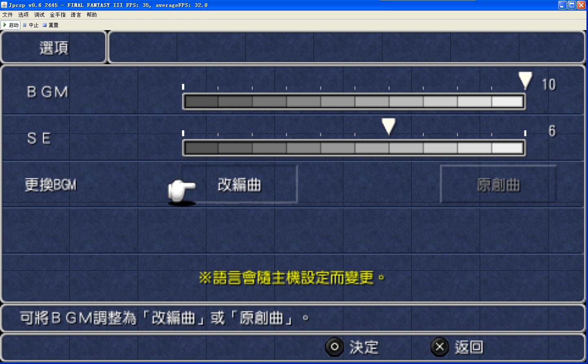Open the 选项 (Options) menu
Screen dimensions: 588x364
pyautogui.click(x=23, y=15)
